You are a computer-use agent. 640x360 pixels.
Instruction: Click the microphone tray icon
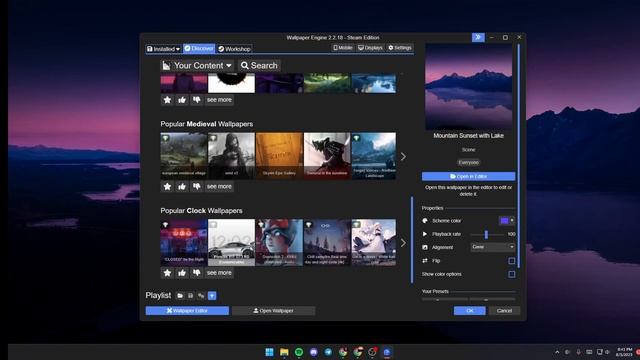coord(578,352)
